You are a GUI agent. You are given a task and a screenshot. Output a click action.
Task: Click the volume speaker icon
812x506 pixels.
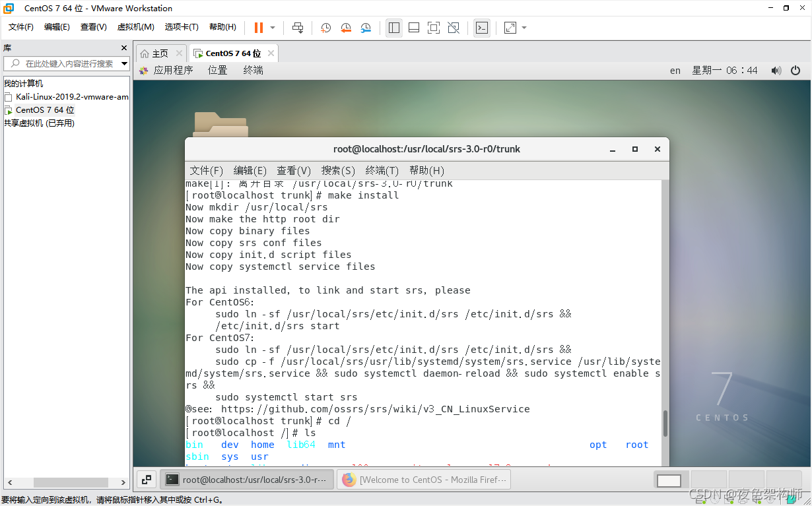tap(776, 71)
